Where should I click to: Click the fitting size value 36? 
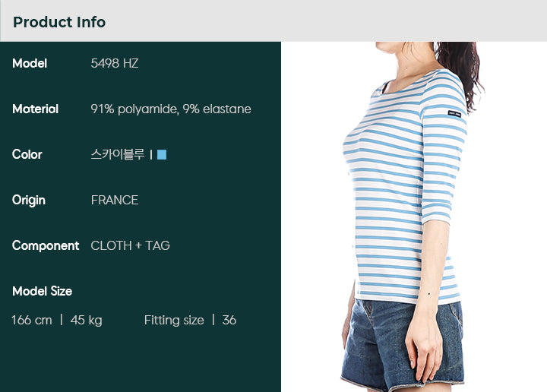point(229,320)
